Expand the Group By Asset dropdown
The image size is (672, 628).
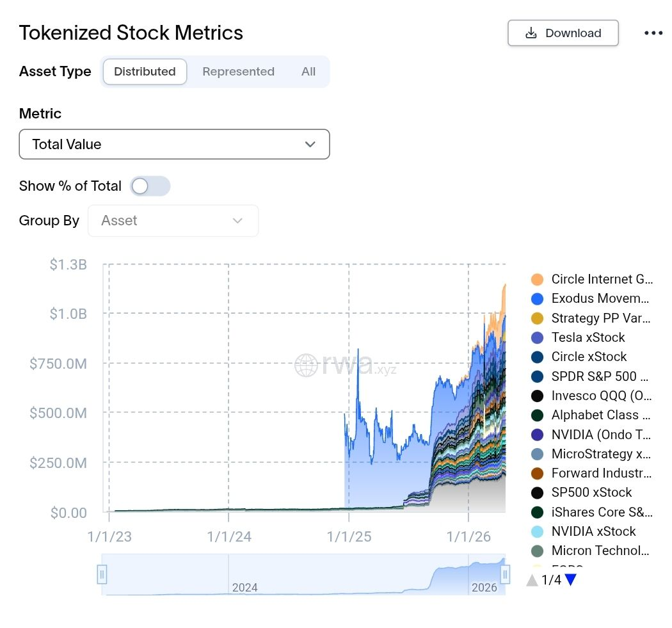click(173, 221)
